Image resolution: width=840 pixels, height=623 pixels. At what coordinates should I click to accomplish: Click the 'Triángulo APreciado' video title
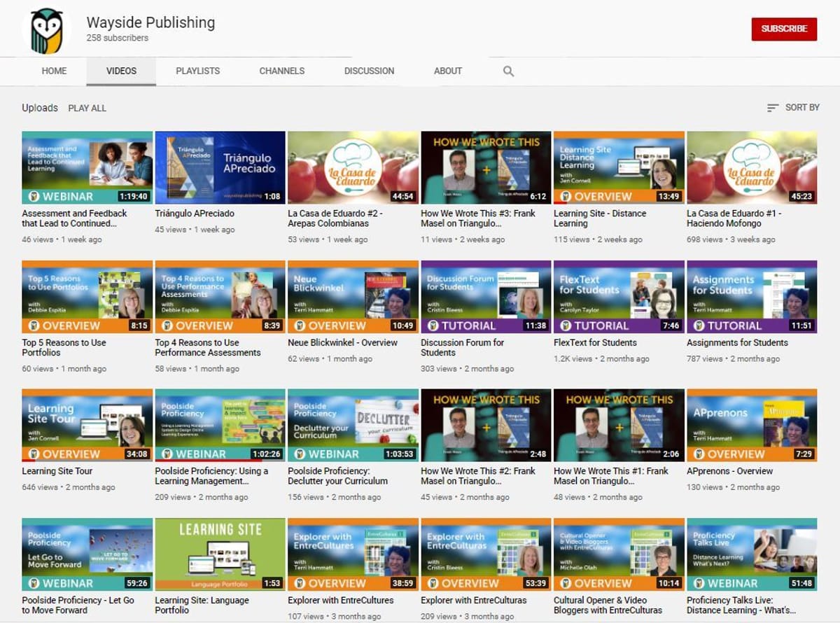195,213
